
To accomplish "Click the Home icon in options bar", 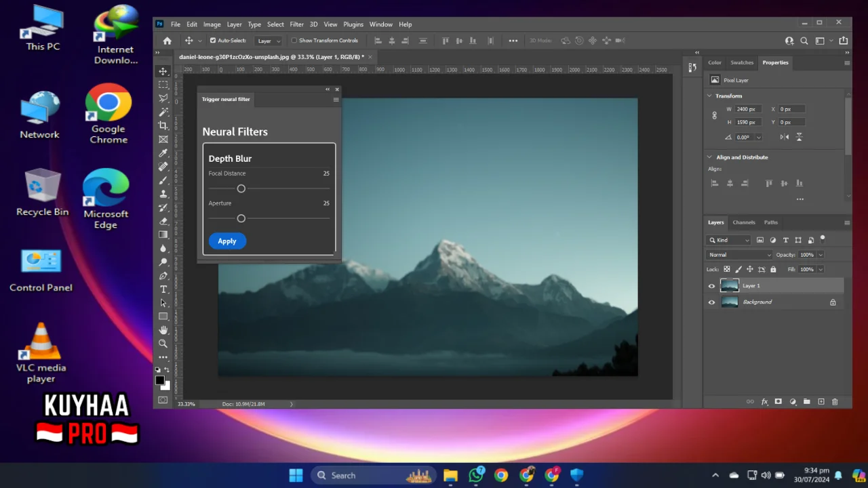I will click(167, 41).
